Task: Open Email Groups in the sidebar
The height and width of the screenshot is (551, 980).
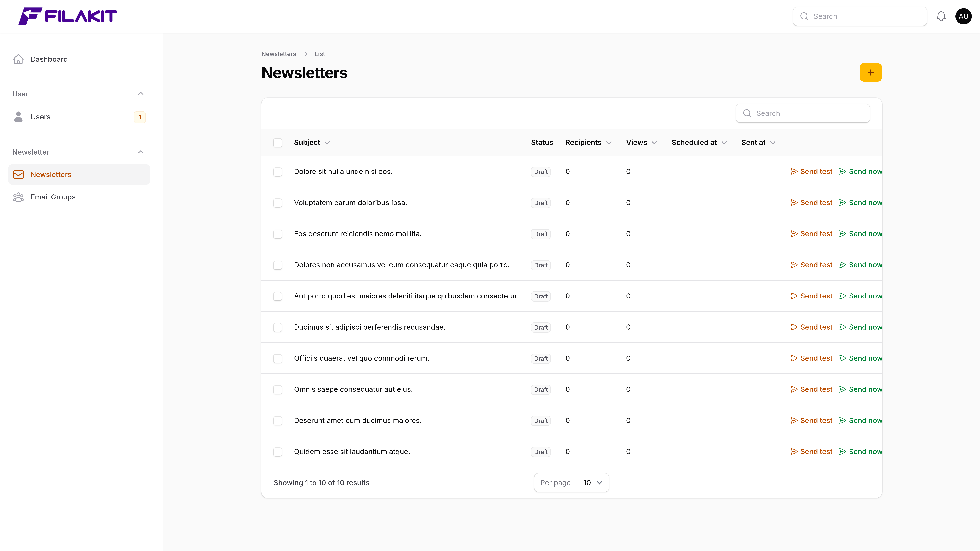Action: [79, 197]
